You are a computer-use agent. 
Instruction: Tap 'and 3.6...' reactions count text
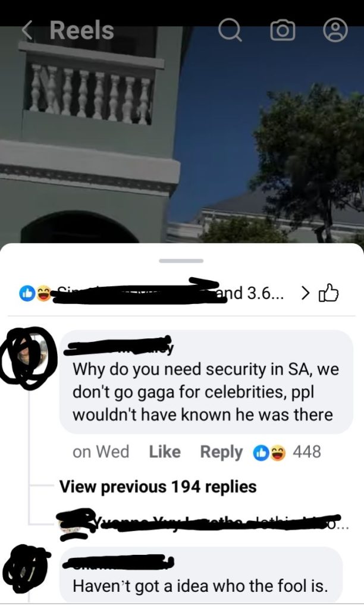pos(250,293)
